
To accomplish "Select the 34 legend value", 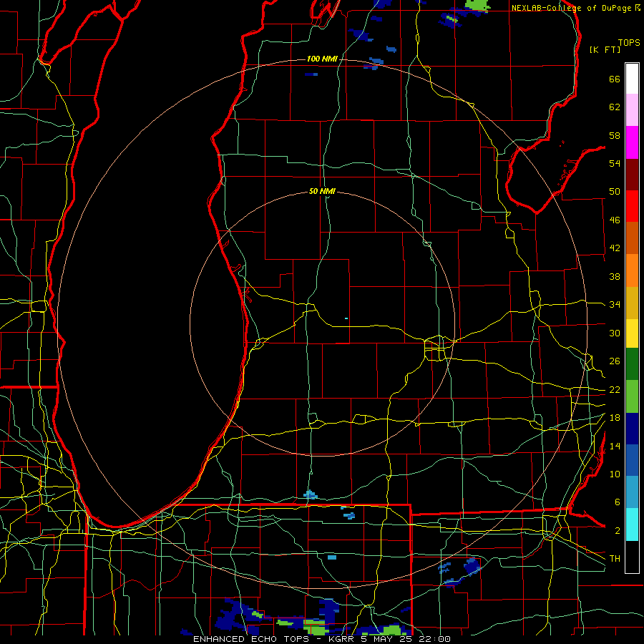I will (x=615, y=305).
